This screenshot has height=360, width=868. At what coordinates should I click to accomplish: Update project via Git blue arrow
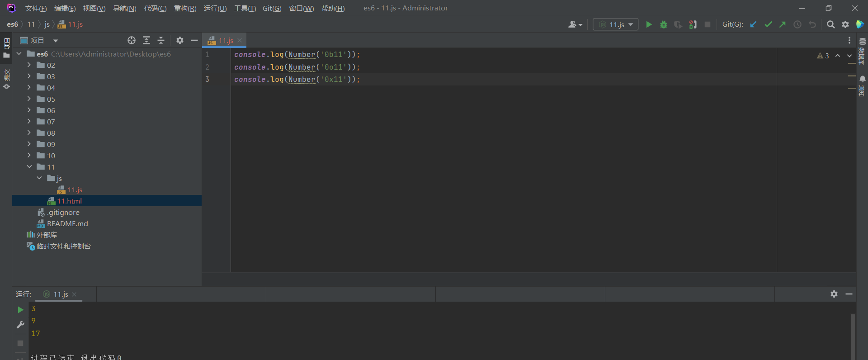753,24
